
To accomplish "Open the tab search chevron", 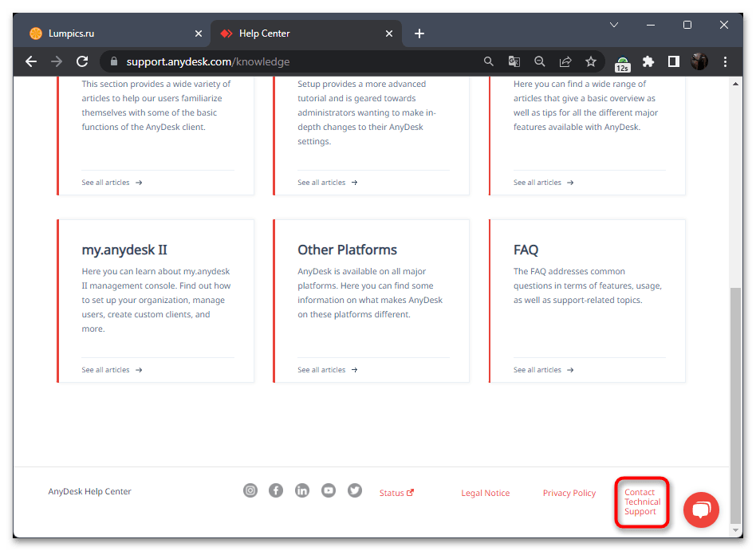I will pos(614,25).
